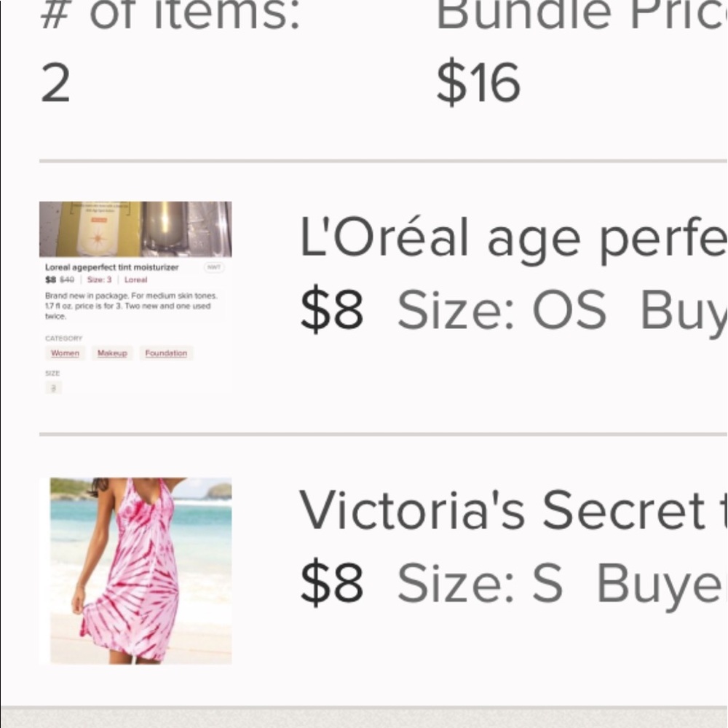The image size is (728, 728).
Task: Click the $8 price on the Victoria's Secret listing
Action: [333, 582]
